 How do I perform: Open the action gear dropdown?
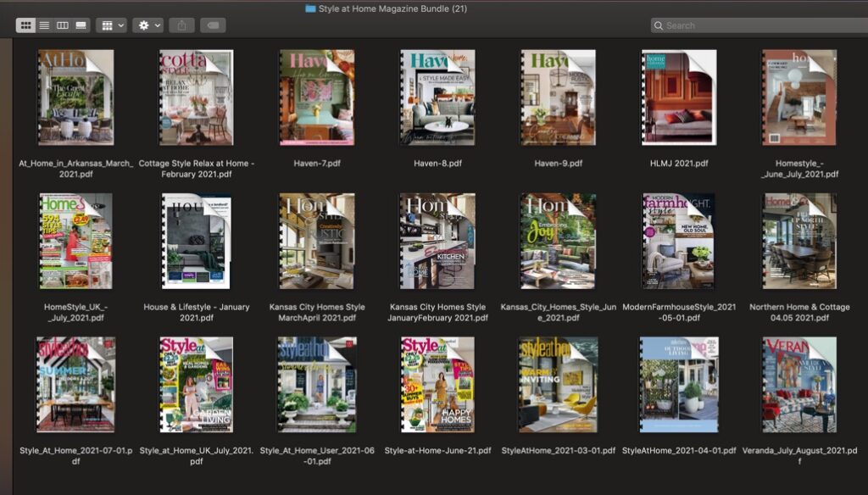coord(142,25)
